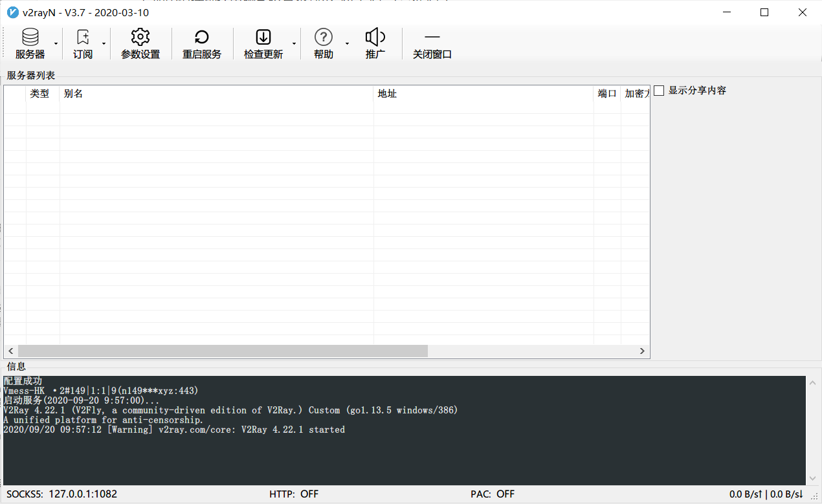822x504 pixels.
Task: Expand the 订阅 dropdown arrow
Action: click(x=104, y=44)
